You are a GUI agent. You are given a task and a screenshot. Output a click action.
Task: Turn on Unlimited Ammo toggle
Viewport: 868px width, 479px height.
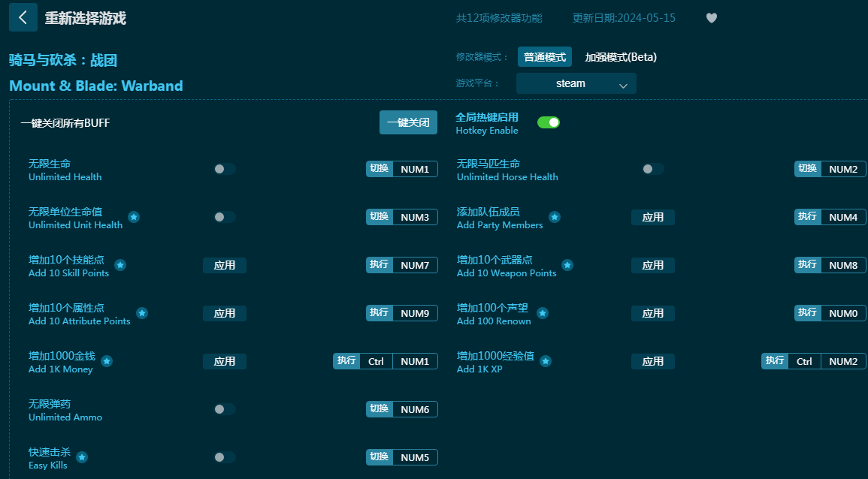pos(225,409)
